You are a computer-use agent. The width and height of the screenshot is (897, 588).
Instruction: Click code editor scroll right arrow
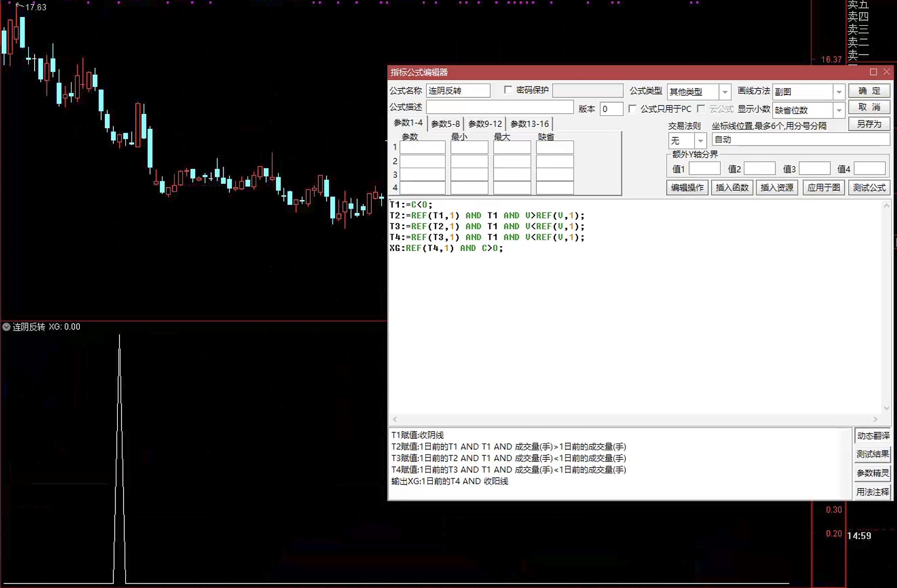point(875,419)
